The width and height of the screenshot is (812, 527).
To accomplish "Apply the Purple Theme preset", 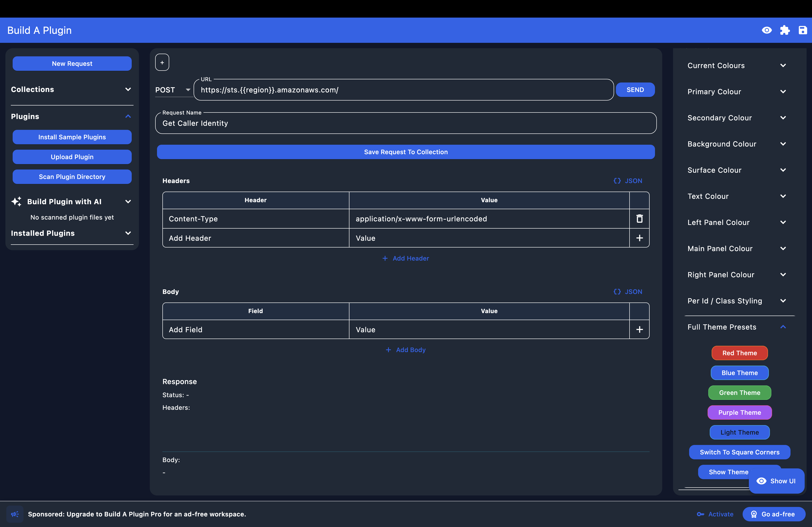I will [x=739, y=412].
